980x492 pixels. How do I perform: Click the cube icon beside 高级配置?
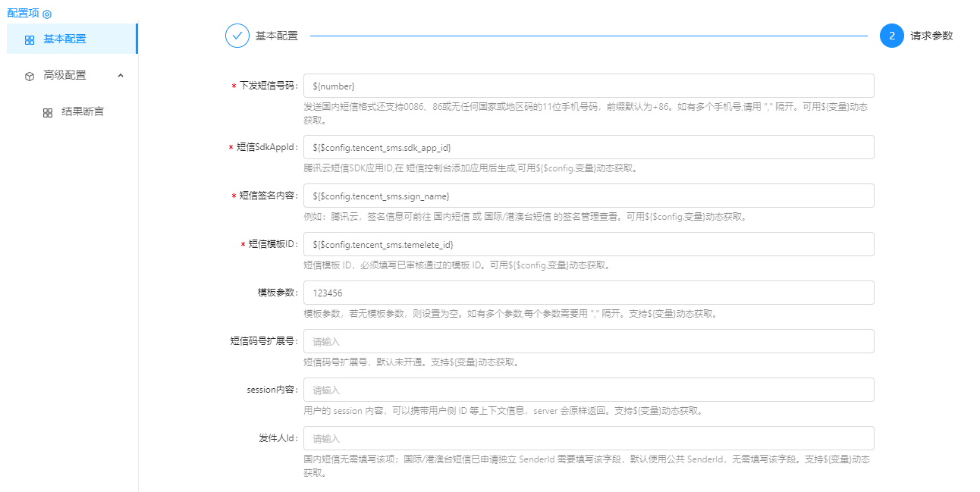[x=30, y=76]
